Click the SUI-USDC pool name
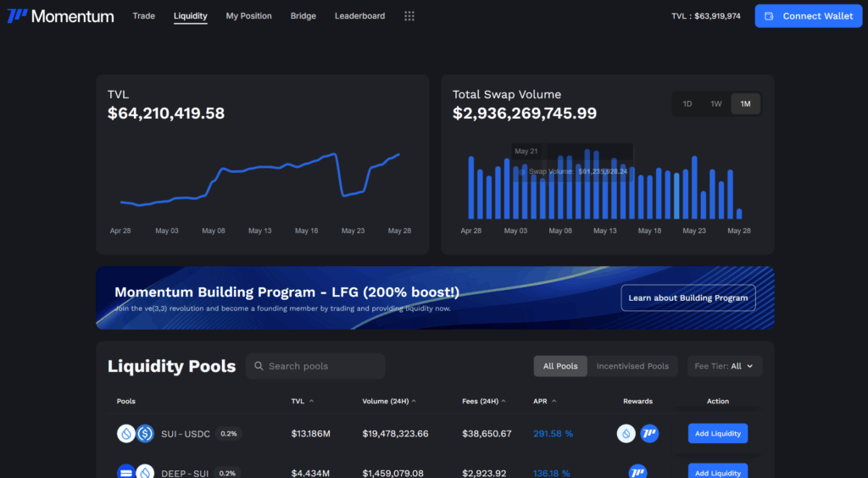This screenshot has height=478, width=868. 186,434
